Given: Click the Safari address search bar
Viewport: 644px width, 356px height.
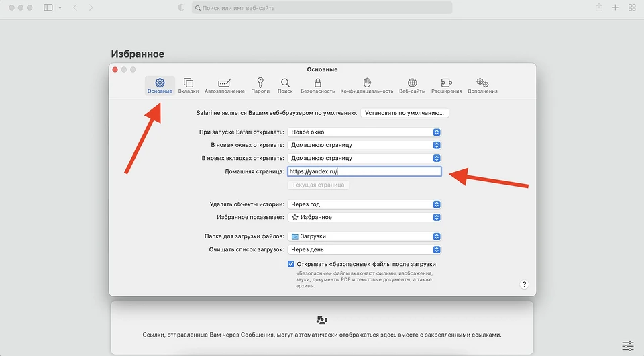Looking at the screenshot, I should [322, 8].
